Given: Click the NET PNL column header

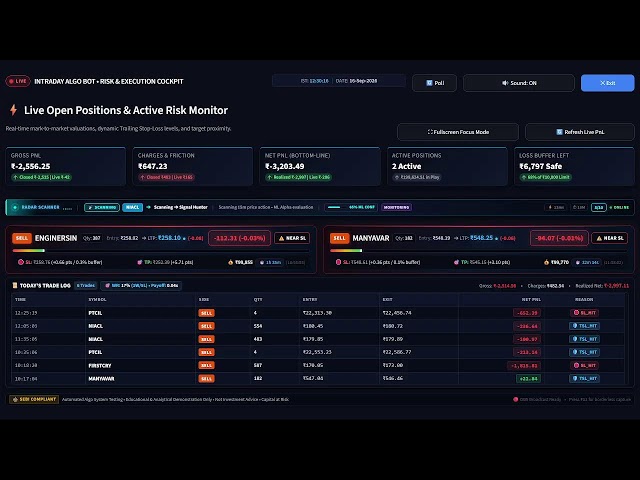Looking at the screenshot, I should [531, 300].
